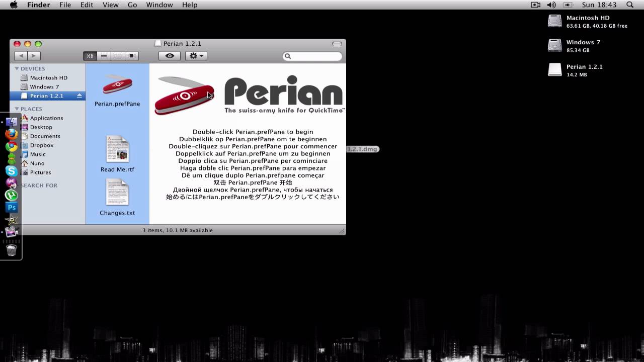Launch Skype from the Dock

coord(12,171)
